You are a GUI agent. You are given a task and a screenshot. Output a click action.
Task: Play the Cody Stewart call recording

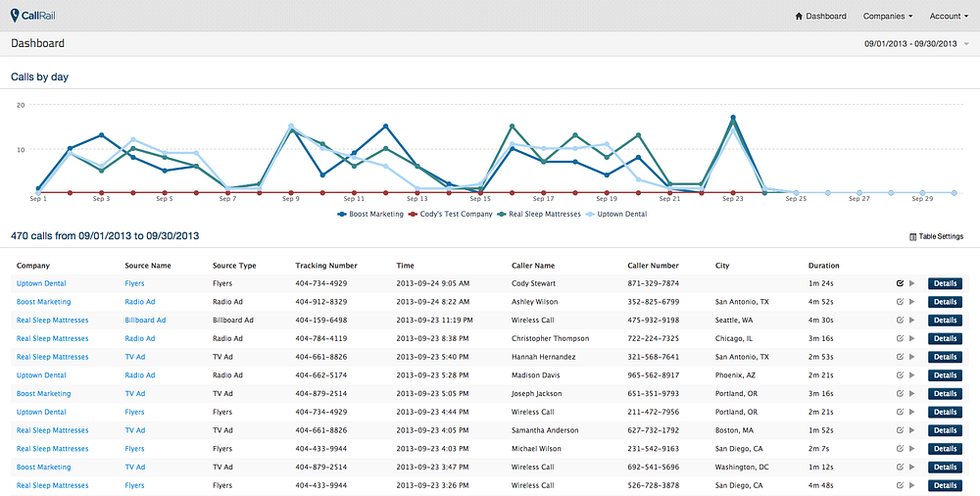pyautogui.click(x=911, y=283)
